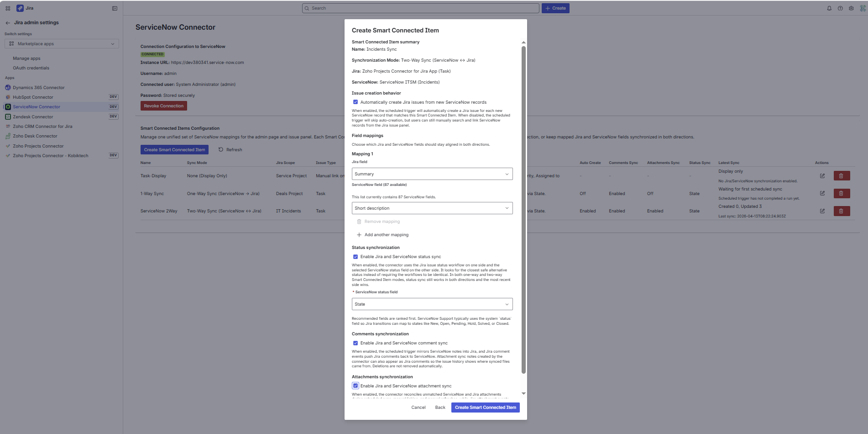
Task: Click Zoho Projects Connector - Kobiktech icon
Action: (x=8, y=156)
